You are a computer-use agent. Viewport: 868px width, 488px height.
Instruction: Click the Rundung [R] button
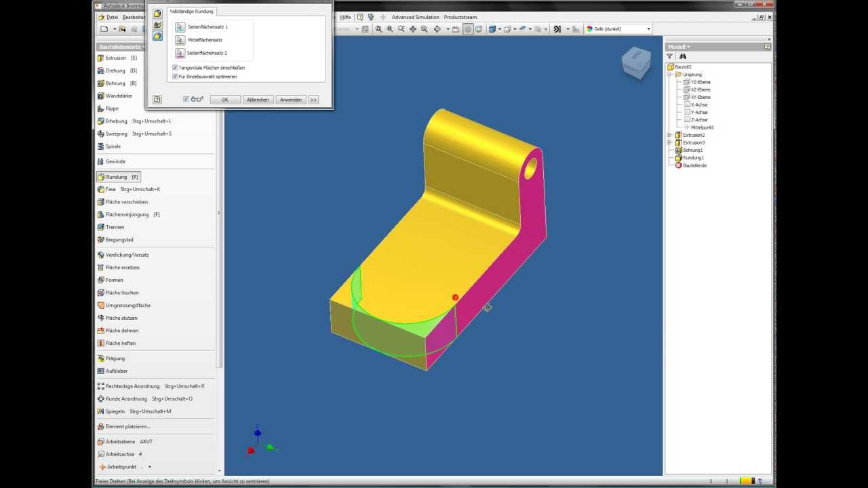119,177
